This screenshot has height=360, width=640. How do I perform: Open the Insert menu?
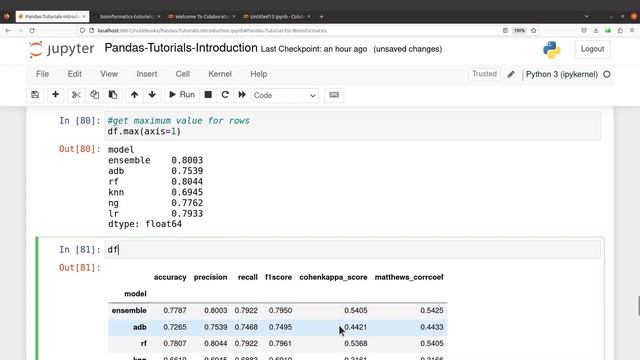pyautogui.click(x=147, y=74)
